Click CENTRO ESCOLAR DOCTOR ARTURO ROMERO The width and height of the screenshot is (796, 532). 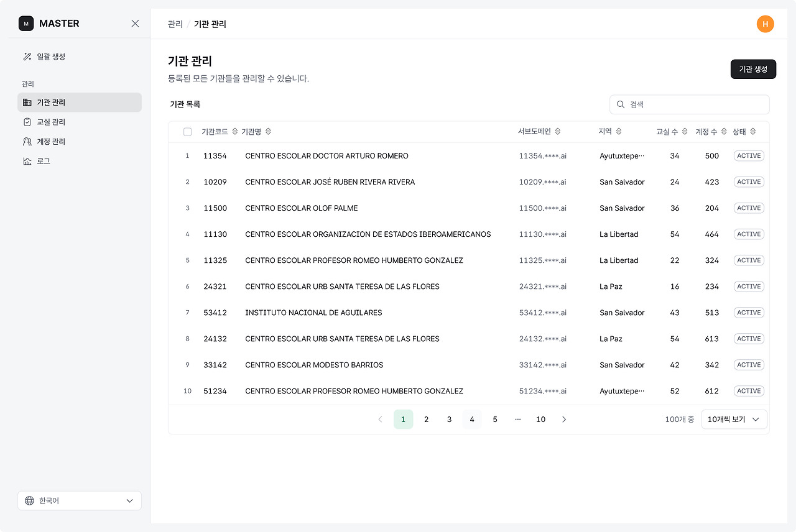pos(326,156)
